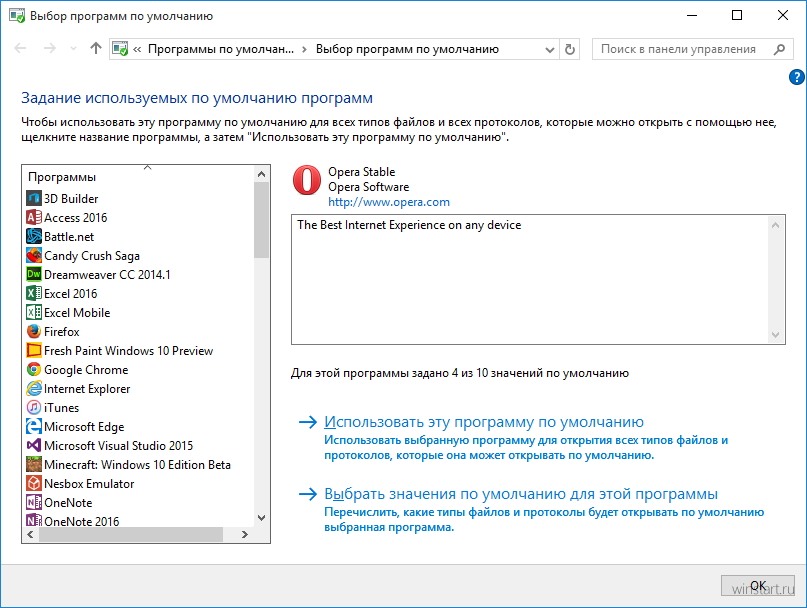Click Использовать эту программу по умолчанию
The height and width of the screenshot is (608, 807).
484,422
